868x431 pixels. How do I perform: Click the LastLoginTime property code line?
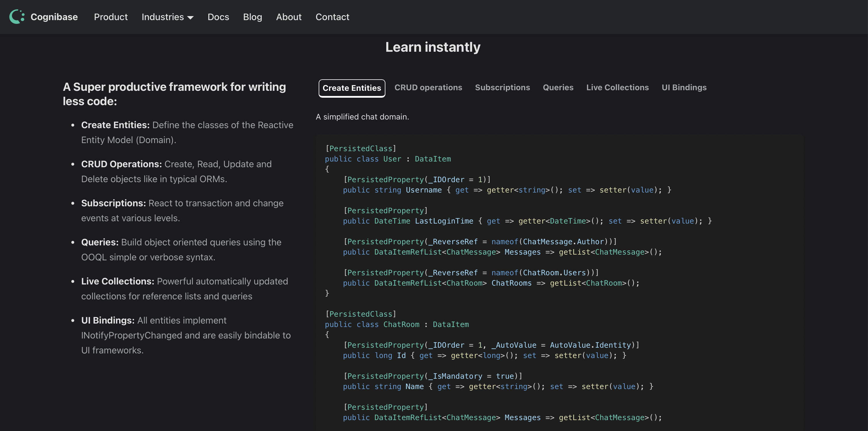[x=527, y=221]
